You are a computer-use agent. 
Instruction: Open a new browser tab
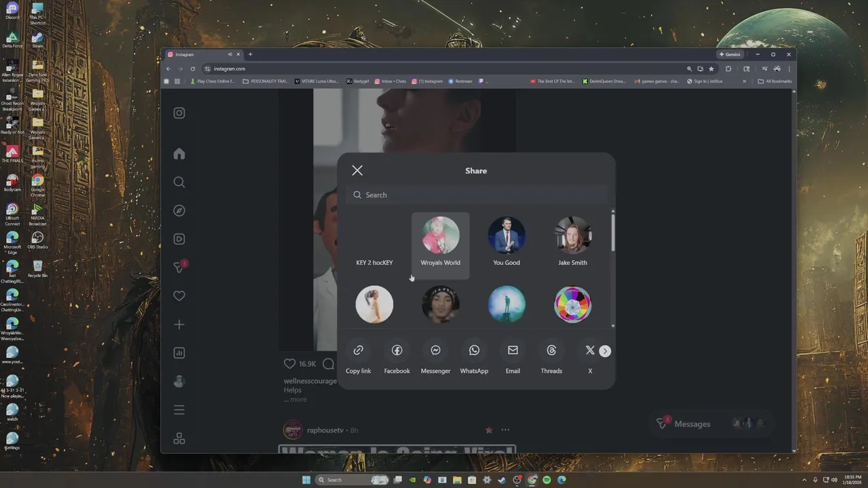coord(250,54)
